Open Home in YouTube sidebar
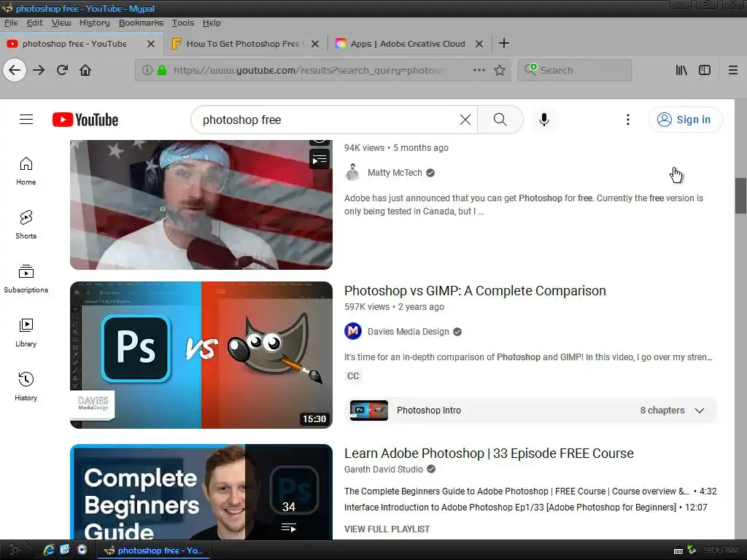The height and width of the screenshot is (560, 747). (x=26, y=171)
